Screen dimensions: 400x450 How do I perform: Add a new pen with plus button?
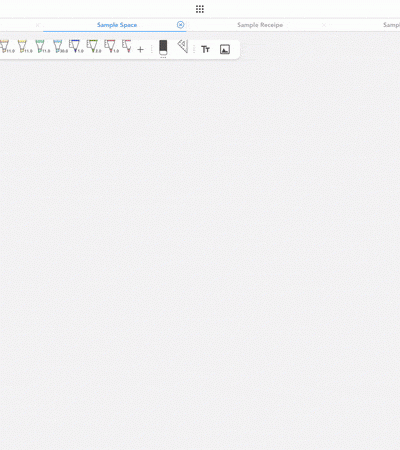point(140,50)
